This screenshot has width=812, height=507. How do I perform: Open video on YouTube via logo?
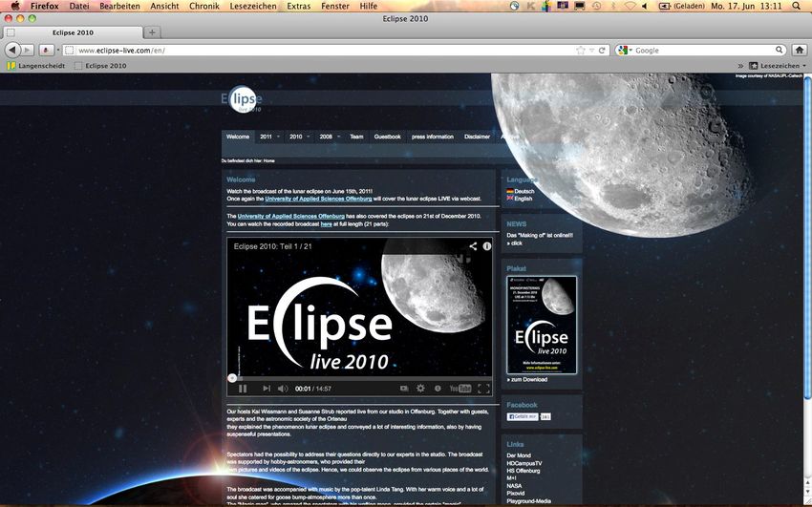[459, 389]
